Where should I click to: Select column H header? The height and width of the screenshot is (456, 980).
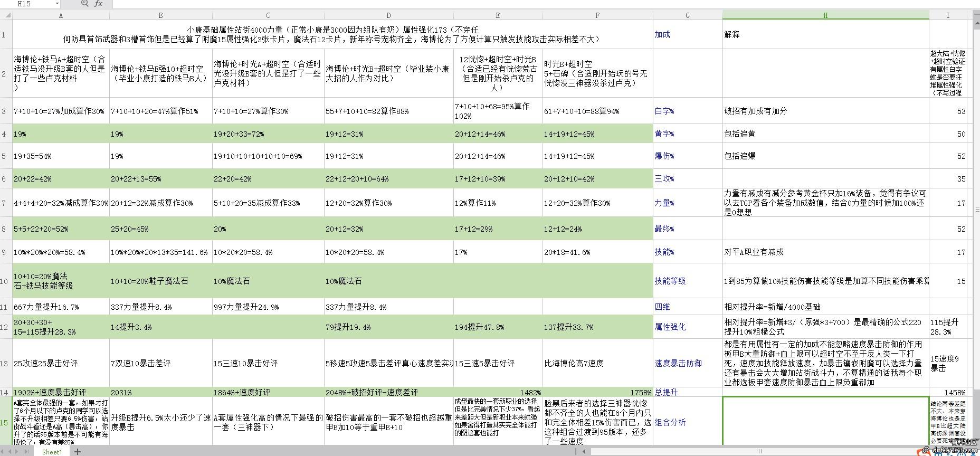click(x=825, y=15)
